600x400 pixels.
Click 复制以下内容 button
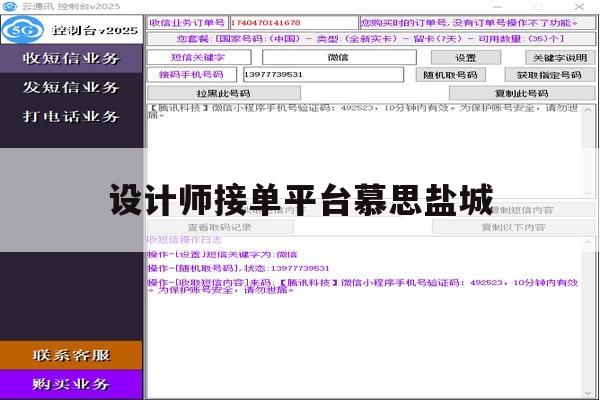pos(514,227)
